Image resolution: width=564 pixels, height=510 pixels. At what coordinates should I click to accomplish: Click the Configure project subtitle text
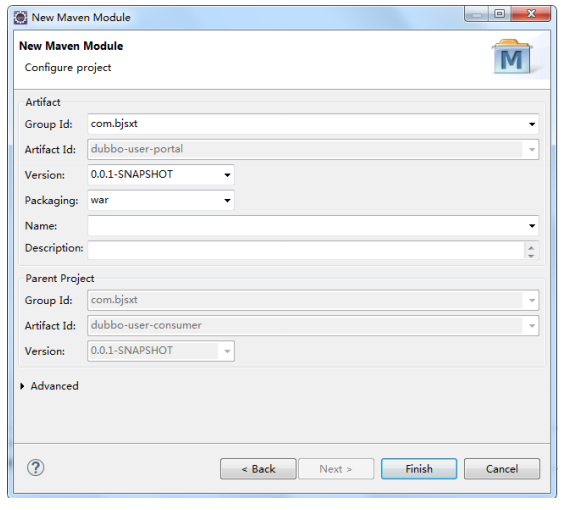click(x=68, y=68)
